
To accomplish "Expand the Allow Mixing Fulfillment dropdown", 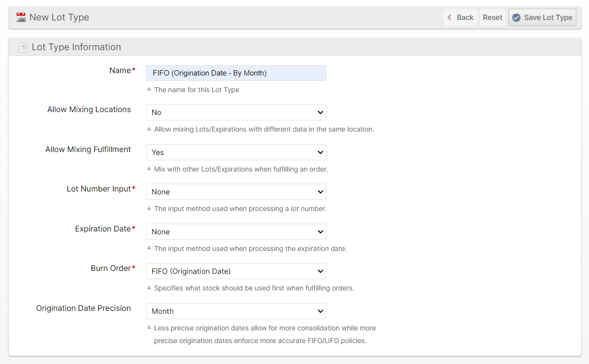I will point(236,153).
